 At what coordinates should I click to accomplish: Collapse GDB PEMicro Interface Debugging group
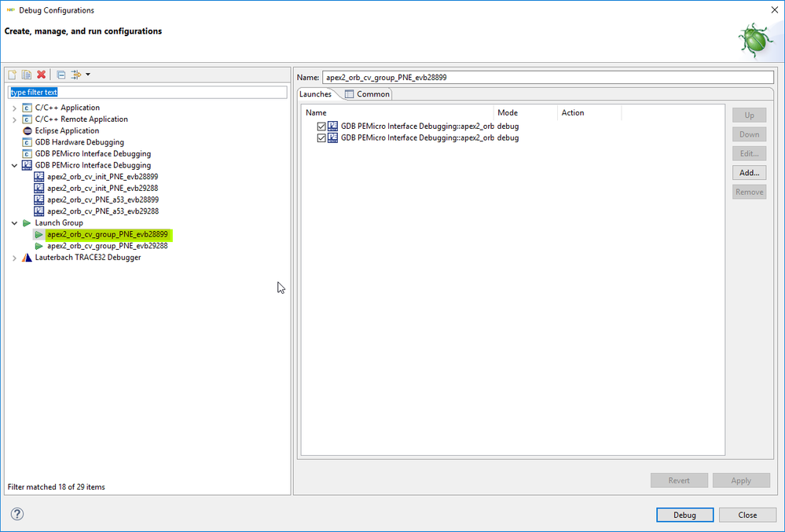pyautogui.click(x=14, y=166)
